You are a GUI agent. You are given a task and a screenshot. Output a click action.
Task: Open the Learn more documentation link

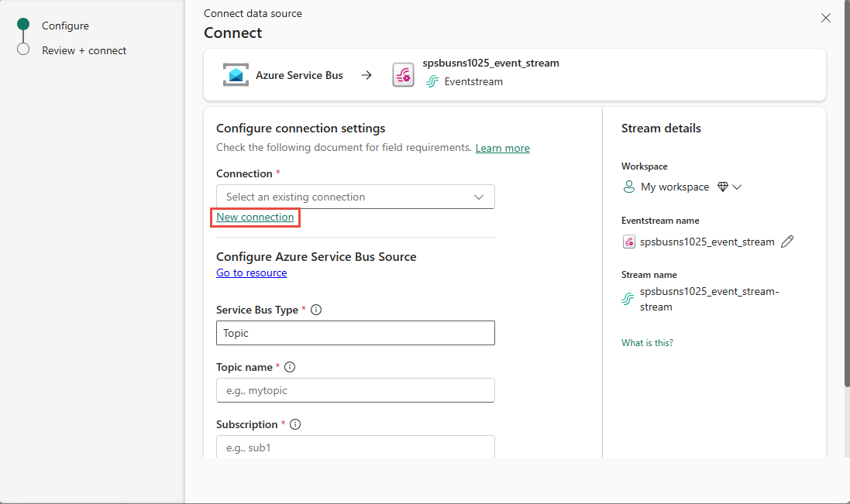point(502,148)
